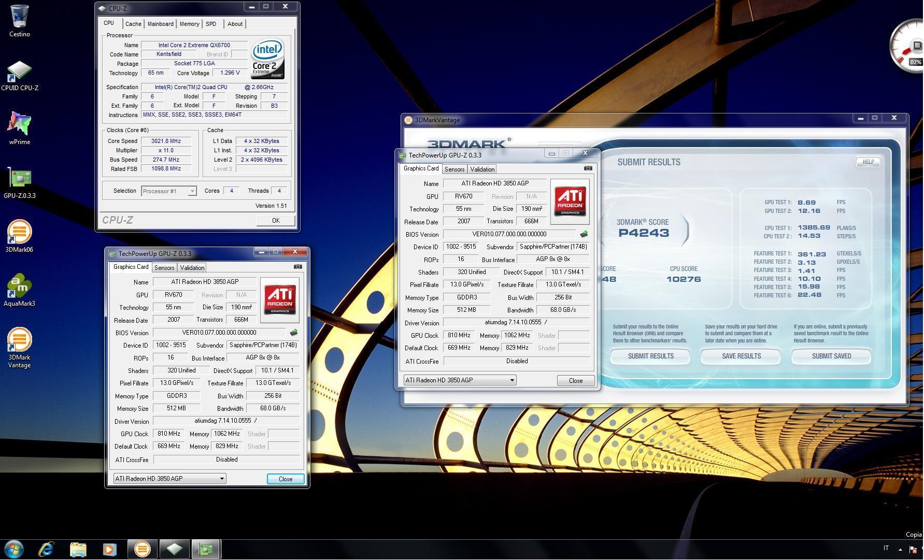
Task: Switch to the Memory tab in CPU-Z
Action: tap(189, 24)
